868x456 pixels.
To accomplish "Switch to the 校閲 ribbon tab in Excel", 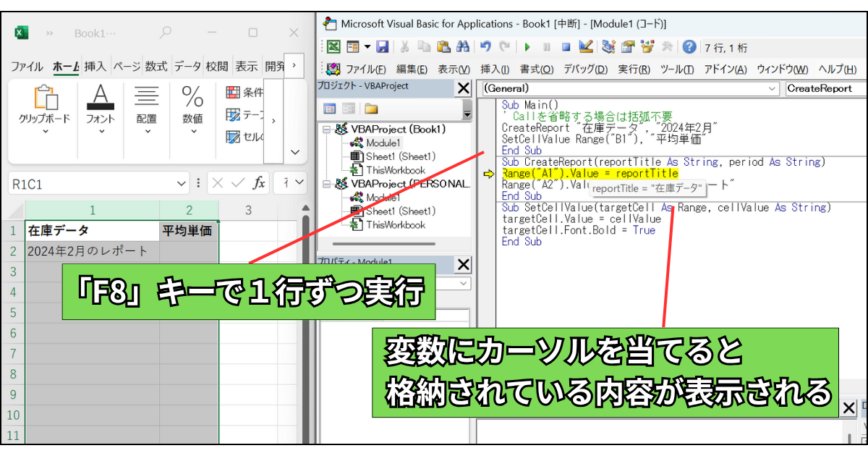I will click(x=217, y=67).
